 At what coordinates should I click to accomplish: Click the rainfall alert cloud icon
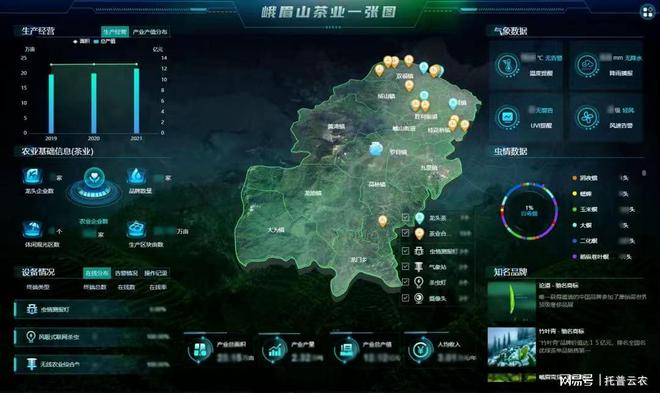pyautogui.click(x=587, y=65)
